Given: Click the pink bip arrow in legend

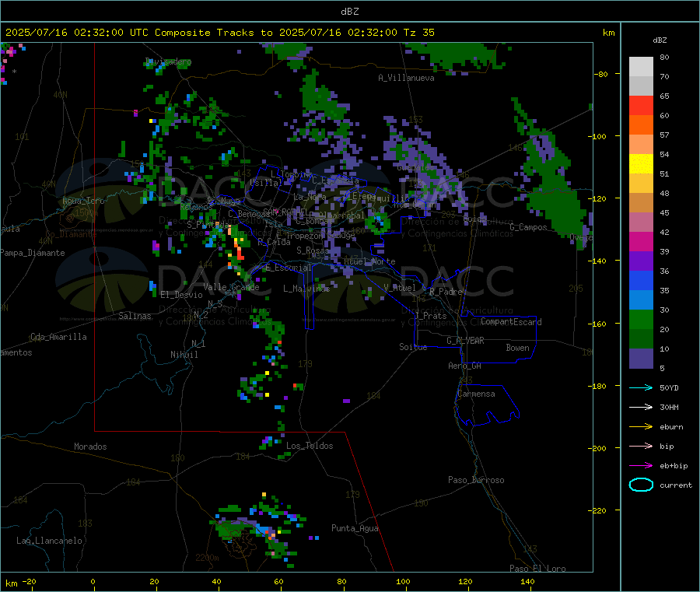Looking at the screenshot, I should point(641,446).
